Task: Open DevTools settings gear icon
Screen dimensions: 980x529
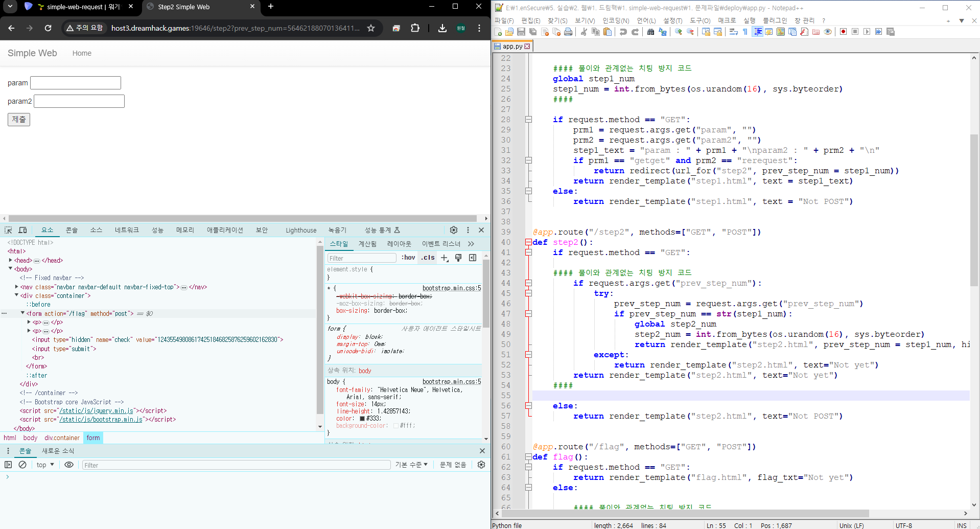Action: (x=453, y=230)
